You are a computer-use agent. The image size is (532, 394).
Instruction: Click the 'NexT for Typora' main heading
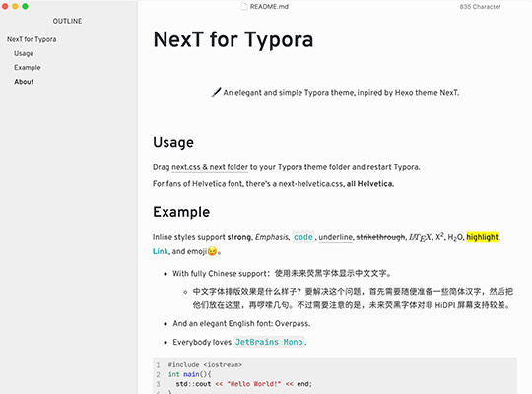(233, 40)
